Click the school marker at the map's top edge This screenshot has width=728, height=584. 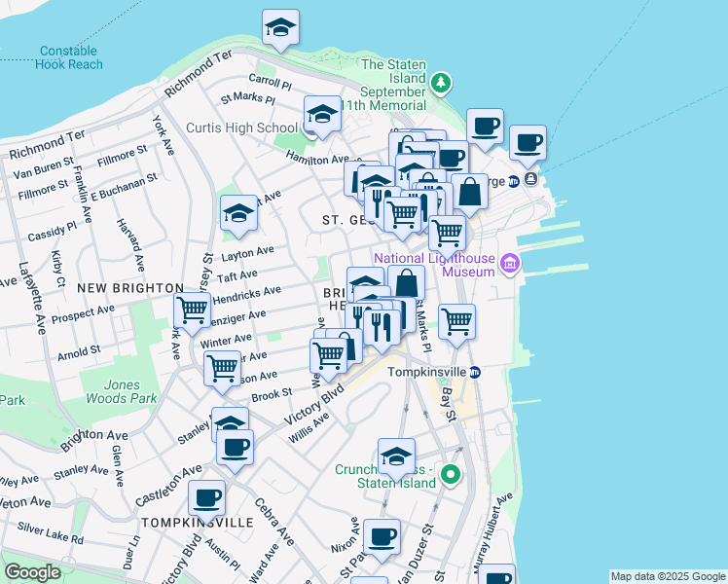[280, 28]
